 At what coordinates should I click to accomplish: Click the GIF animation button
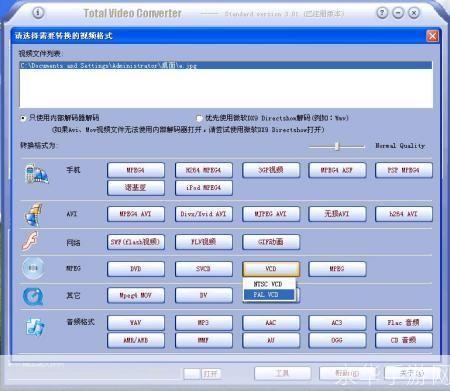tap(271, 242)
